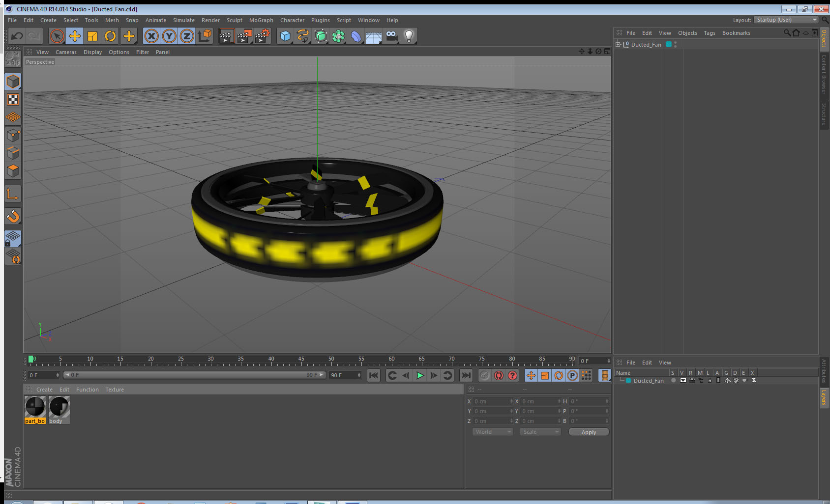Switch to Polygons mode
Screen dimensions: 830x504
tap(13, 171)
